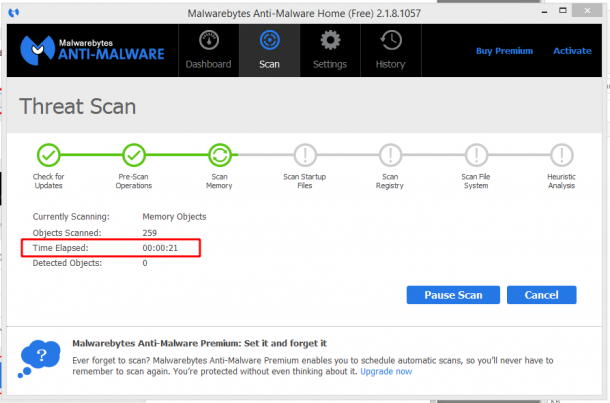Click the Time Elapsed value 00:00:21

pyautogui.click(x=160, y=248)
